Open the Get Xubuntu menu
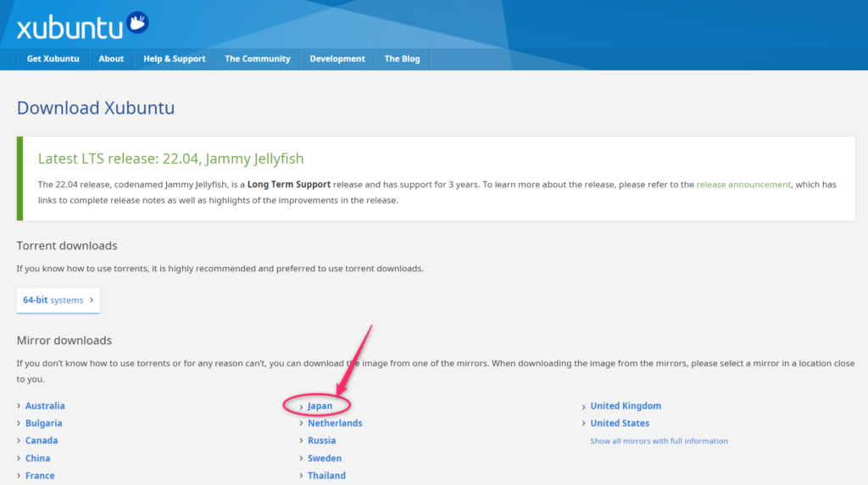868x485 pixels. [x=53, y=59]
